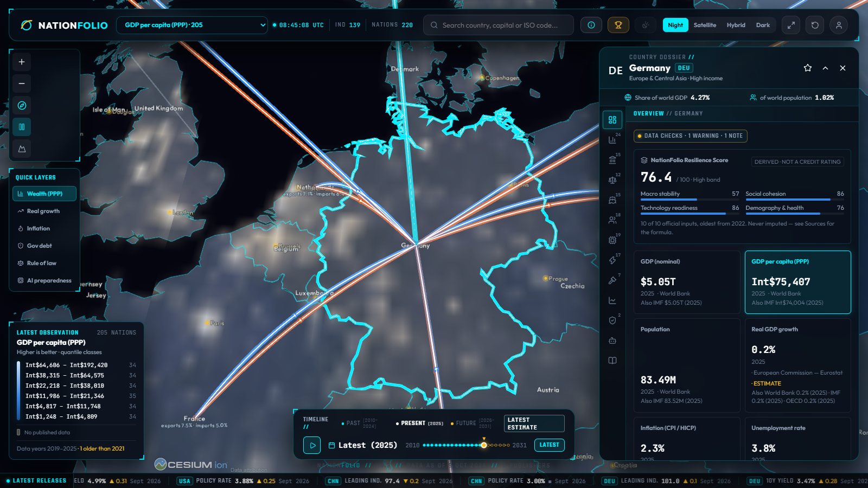Image resolution: width=868 pixels, height=488 pixels.
Task: Toggle the day-night sun lighting icon
Action: point(646,25)
